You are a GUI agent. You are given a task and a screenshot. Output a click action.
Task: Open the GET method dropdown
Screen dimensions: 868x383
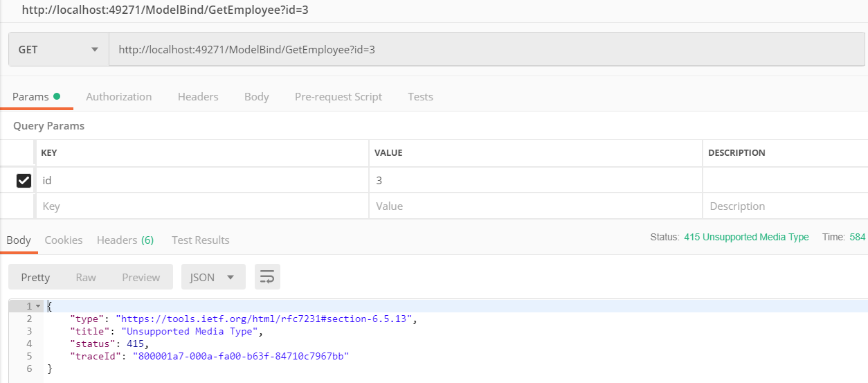click(59, 50)
